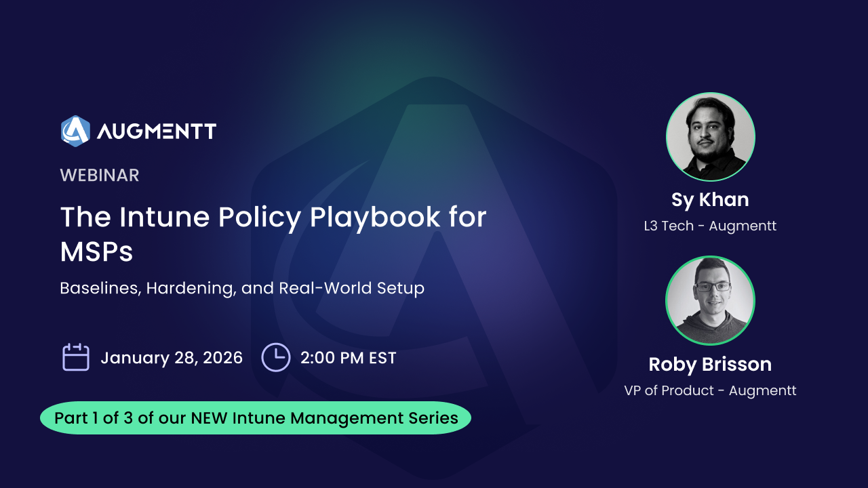The width and height of the screenshot is (868, 488).
Task: Click the 'L3 Tech - Augmentt' job title
Action: (710, 226)
